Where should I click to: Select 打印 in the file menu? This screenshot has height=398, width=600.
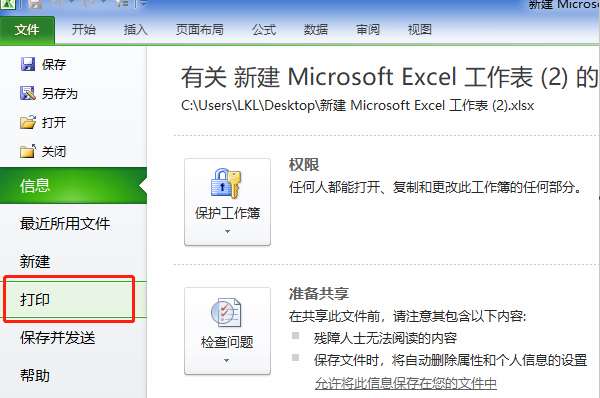(69, 299)
